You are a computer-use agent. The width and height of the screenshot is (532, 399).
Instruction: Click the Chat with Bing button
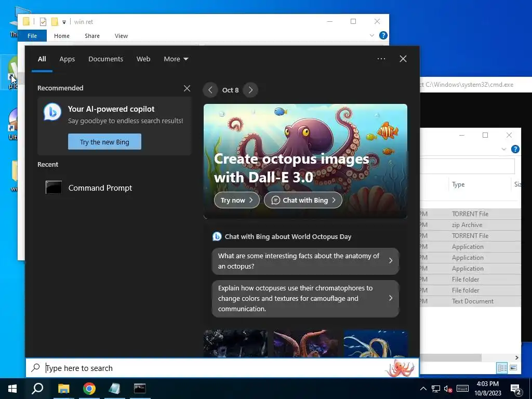pyautogui.click(x=303, y=200)
